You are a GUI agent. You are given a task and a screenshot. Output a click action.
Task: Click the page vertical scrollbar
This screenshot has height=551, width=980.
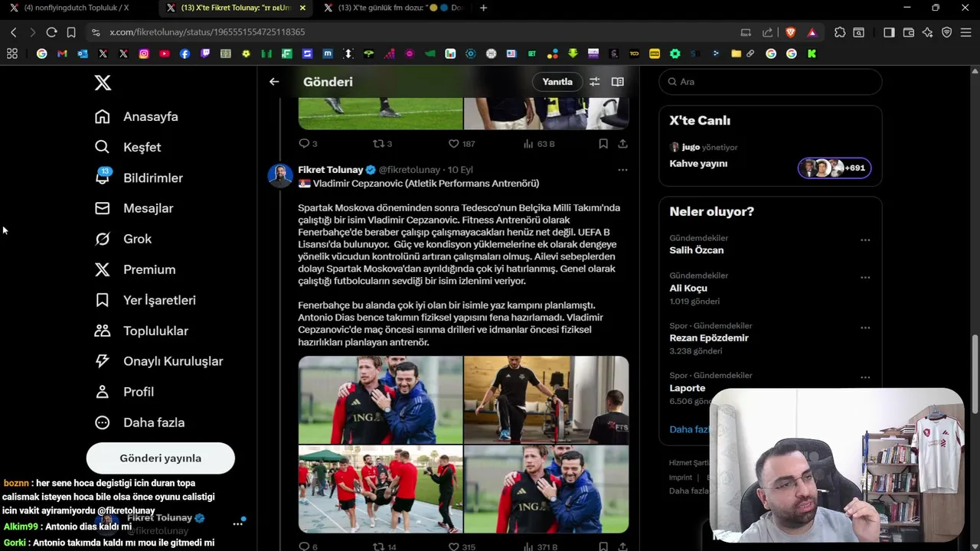pyautogui.click(x=975, y=375)
